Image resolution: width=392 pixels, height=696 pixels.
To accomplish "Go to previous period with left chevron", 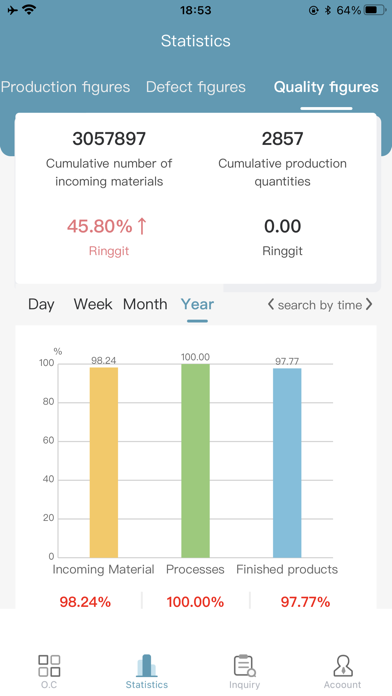I will click(271, 304).
